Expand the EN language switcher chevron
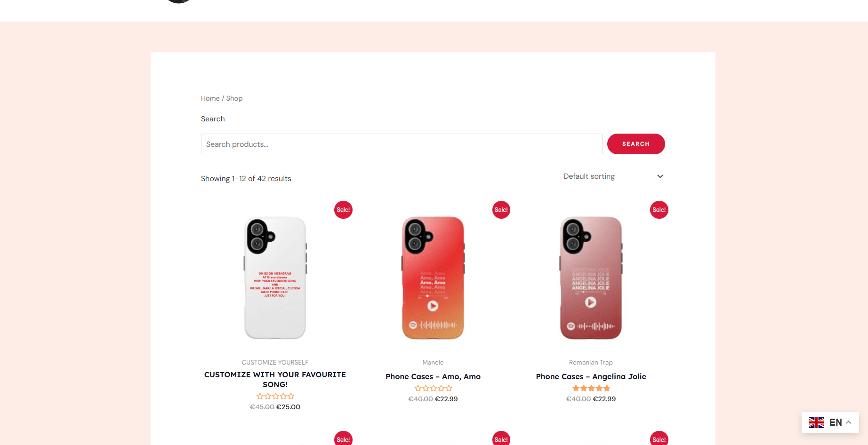The height and width of the screenshot is (445, 868). (x=849, y=422)
